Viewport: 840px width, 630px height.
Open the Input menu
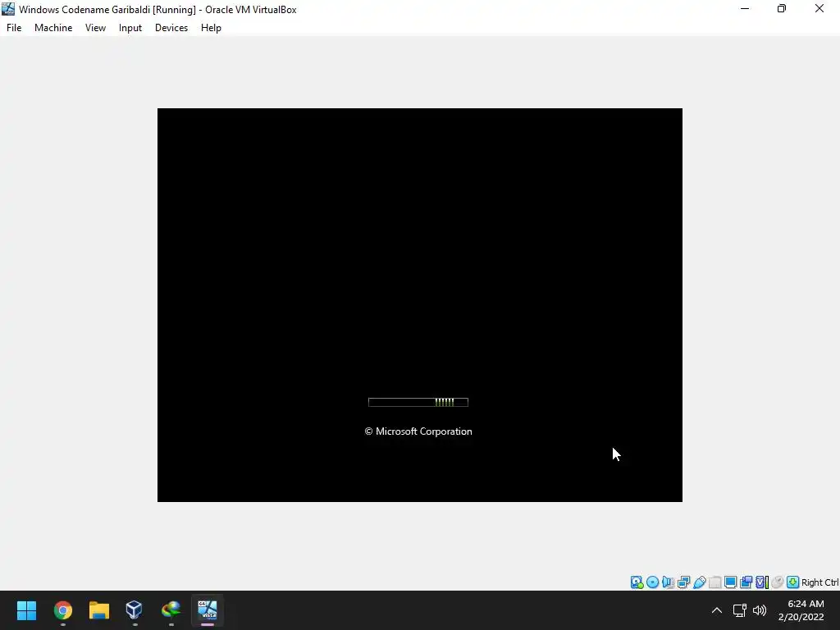(130, 28)
